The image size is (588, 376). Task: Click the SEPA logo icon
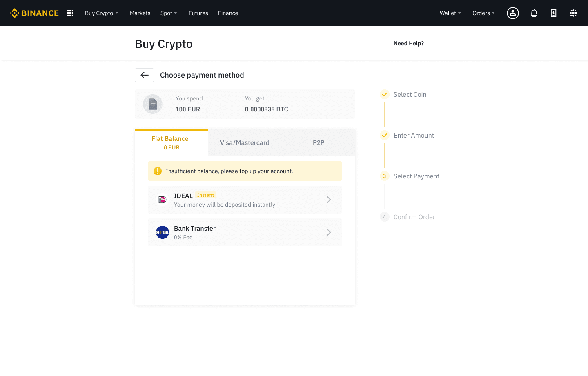coord(163,232)
